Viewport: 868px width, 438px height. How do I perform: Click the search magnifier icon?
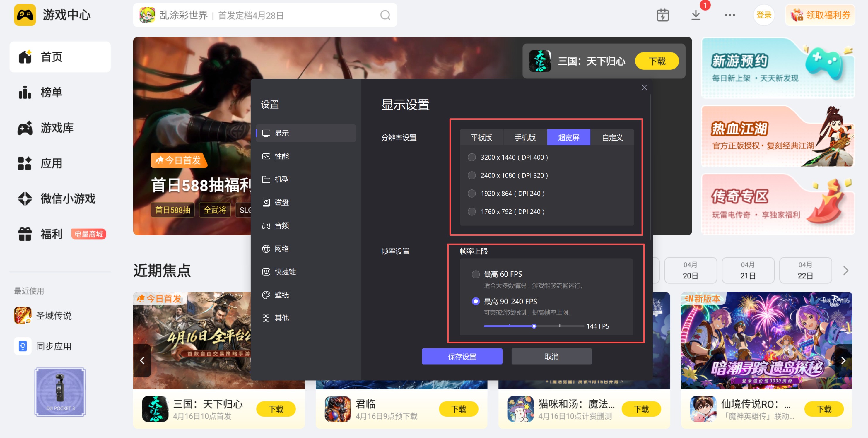click(385, 15)
